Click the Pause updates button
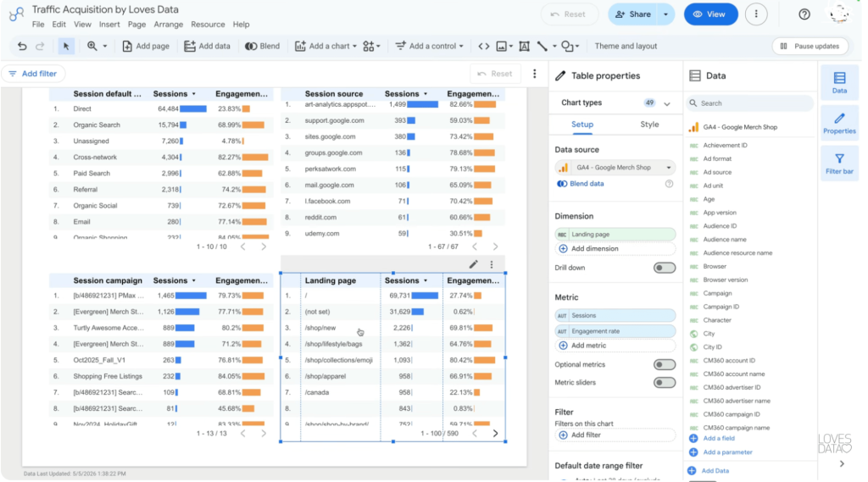 [x=810, y=46]
